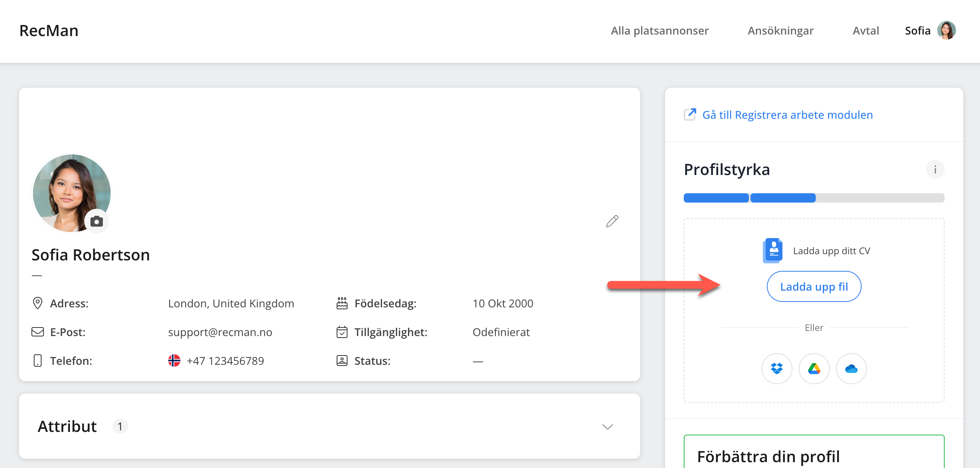Open Alla platsannonser menu item
980x468 pixels.
click(x=660, y=31)
